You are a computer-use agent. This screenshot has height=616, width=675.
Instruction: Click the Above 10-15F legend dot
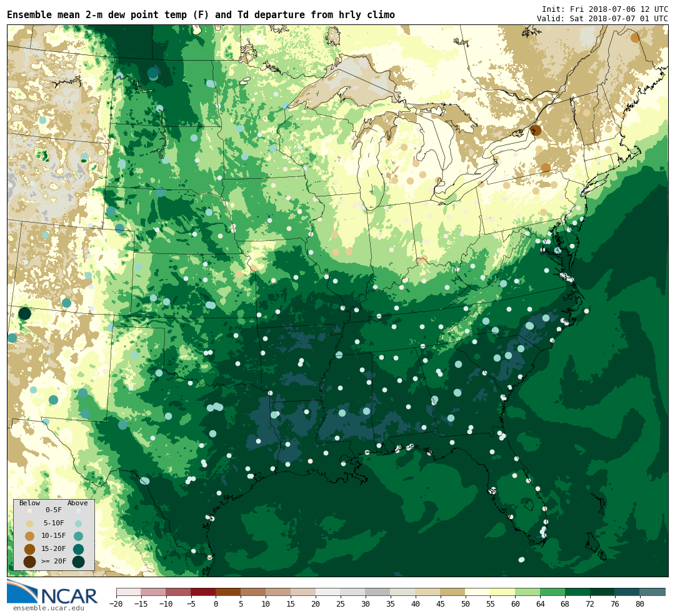[78, 537]
